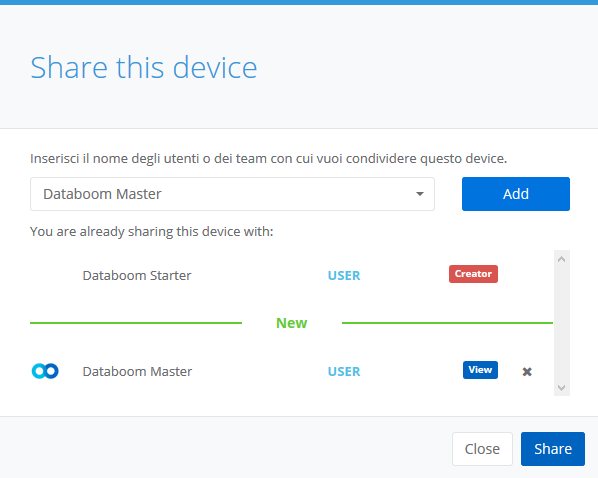Click the scroll down arrow in list
Viewport: 598px width, 478px height.
(561, 388)
